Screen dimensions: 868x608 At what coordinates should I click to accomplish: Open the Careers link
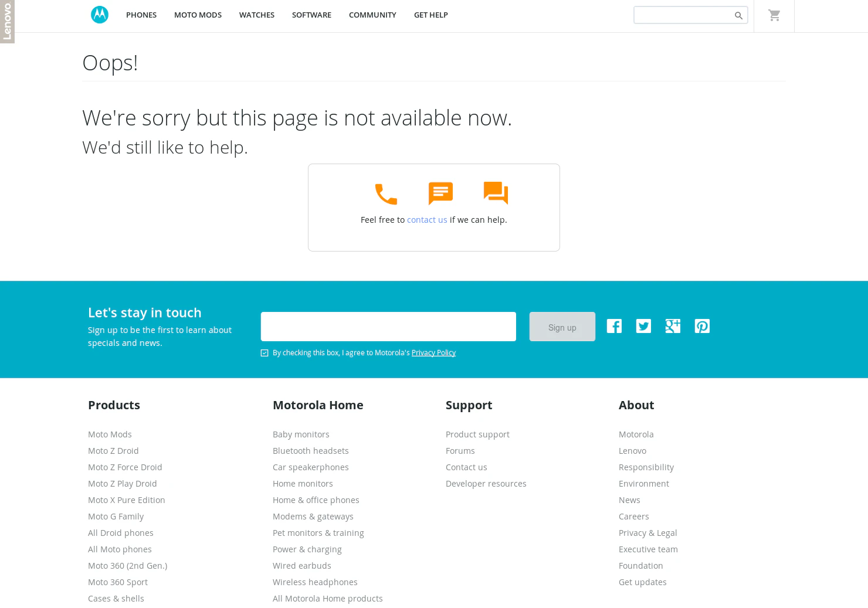click(x=634, y=517)
